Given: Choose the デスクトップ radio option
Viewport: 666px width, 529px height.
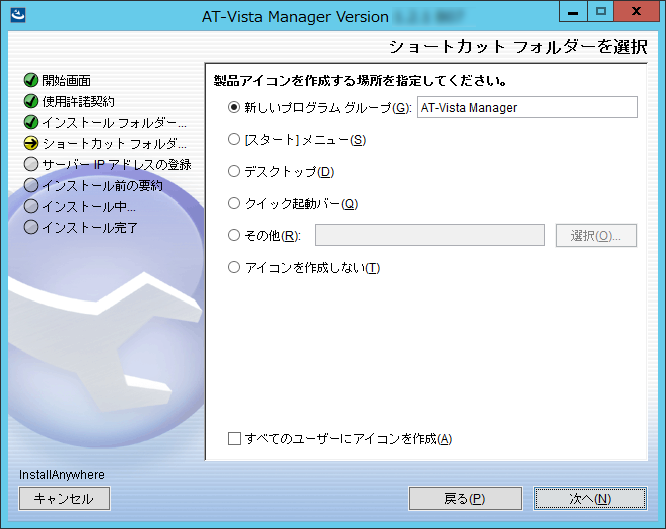Looking at the screenshot, I should (234, 171).
